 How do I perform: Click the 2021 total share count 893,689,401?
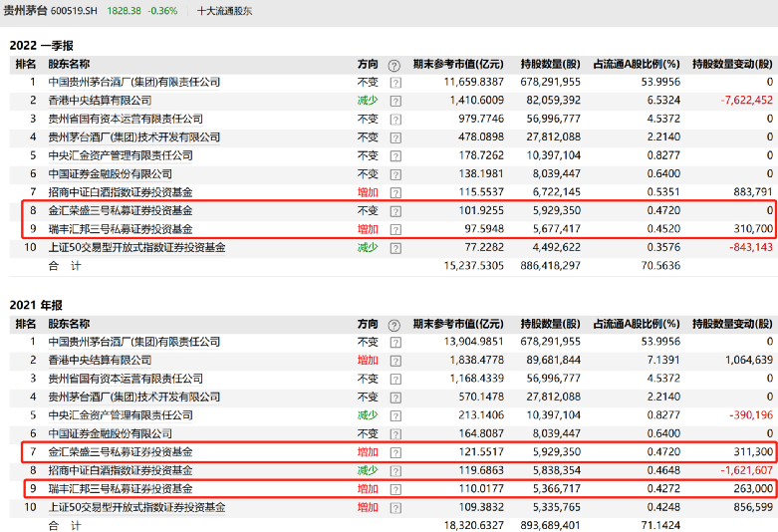(550, 525)
